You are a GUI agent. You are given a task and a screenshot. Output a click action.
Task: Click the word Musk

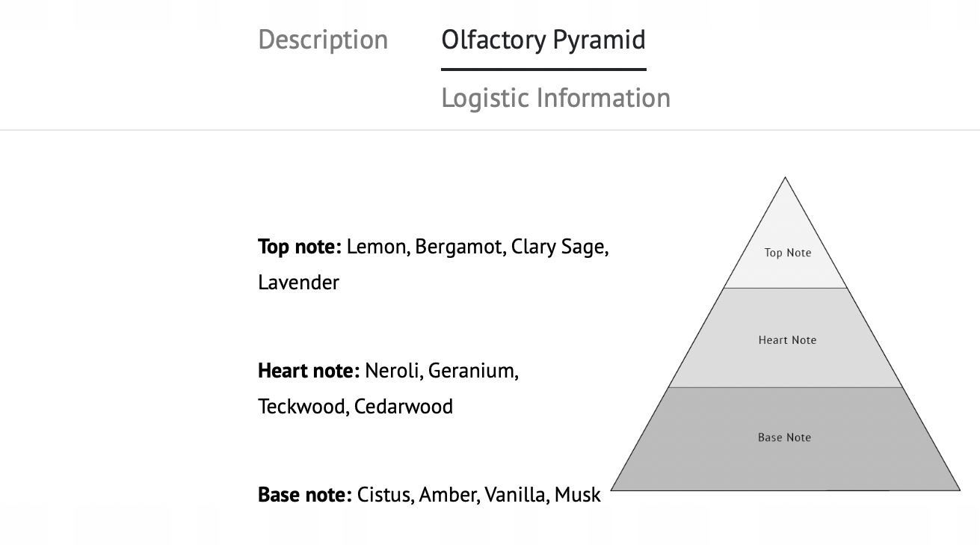coord(578,495)
